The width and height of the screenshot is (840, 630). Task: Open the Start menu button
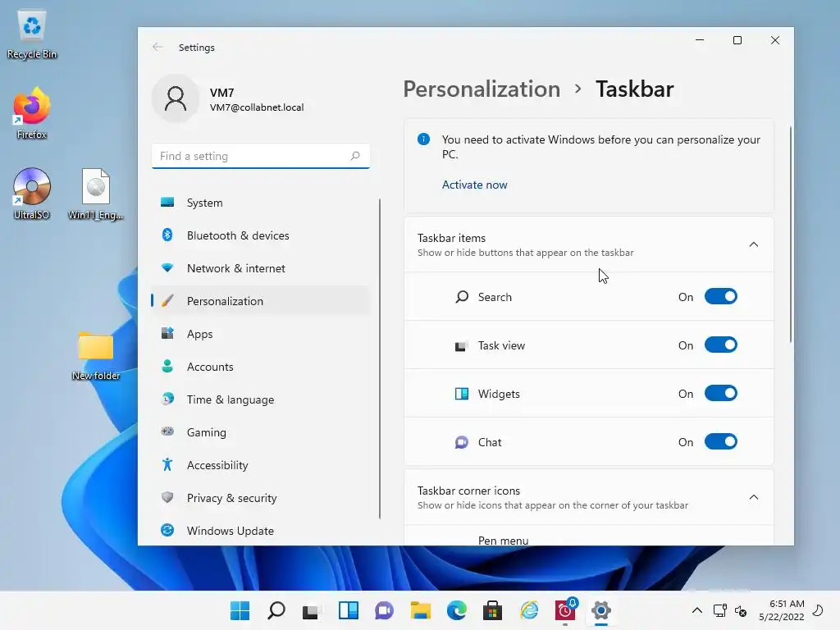tap(240, 610)
